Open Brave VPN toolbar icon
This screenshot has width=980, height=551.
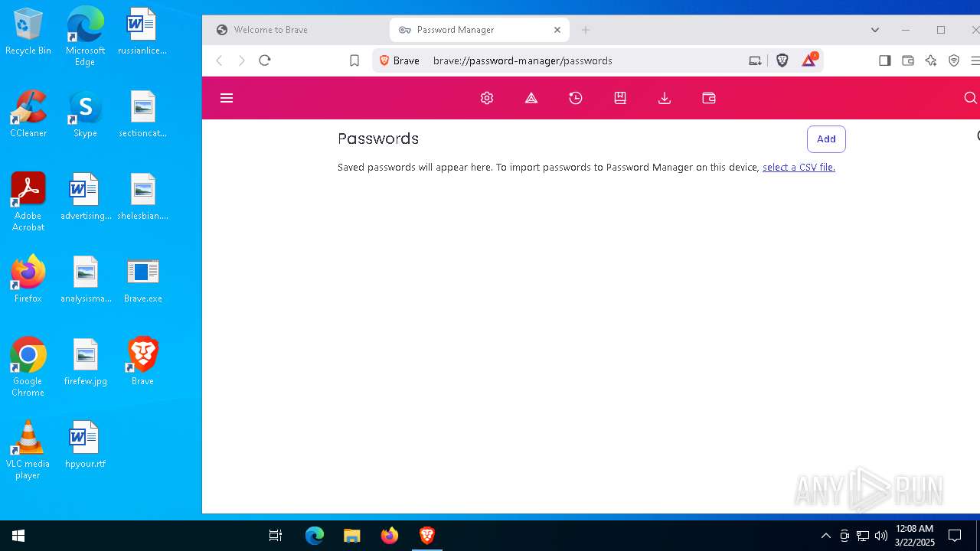pos(954,60)
